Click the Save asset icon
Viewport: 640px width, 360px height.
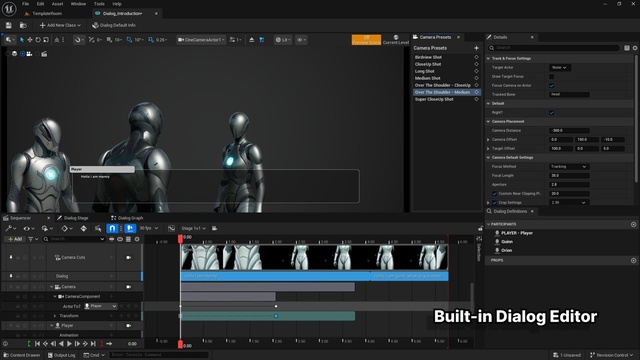pyautogui.click(x=9, y=25)
